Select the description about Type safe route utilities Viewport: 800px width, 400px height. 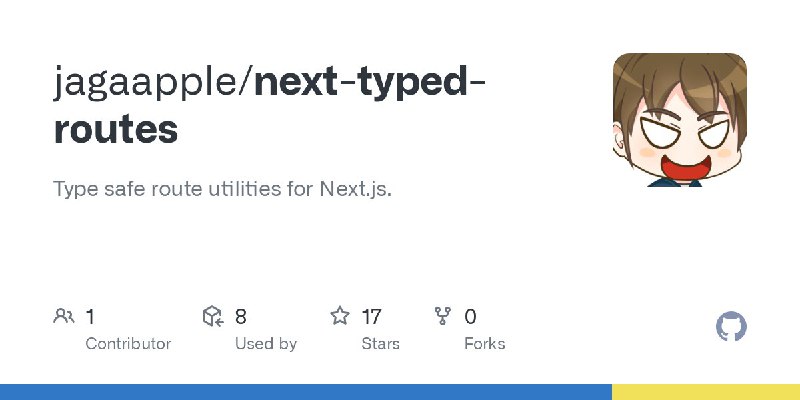tap(222, 189)
